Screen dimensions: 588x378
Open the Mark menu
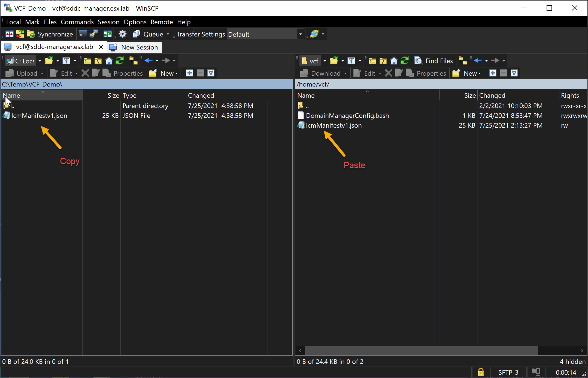click(32, 22)
